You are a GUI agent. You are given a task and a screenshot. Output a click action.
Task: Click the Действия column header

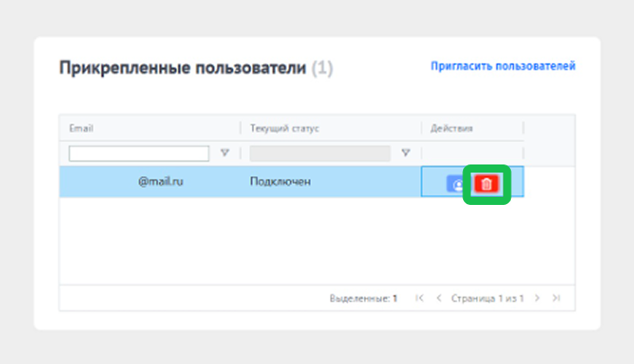click(451, 129)
